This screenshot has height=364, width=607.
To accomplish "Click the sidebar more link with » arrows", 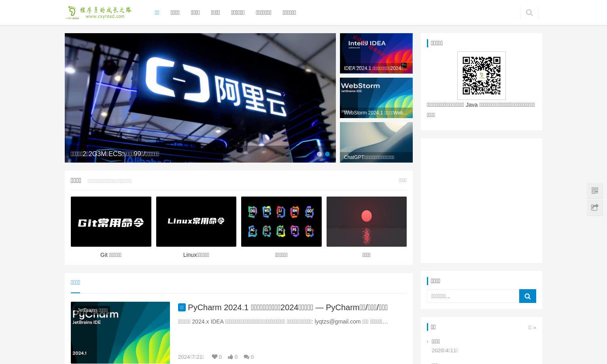I will [532, 327].
